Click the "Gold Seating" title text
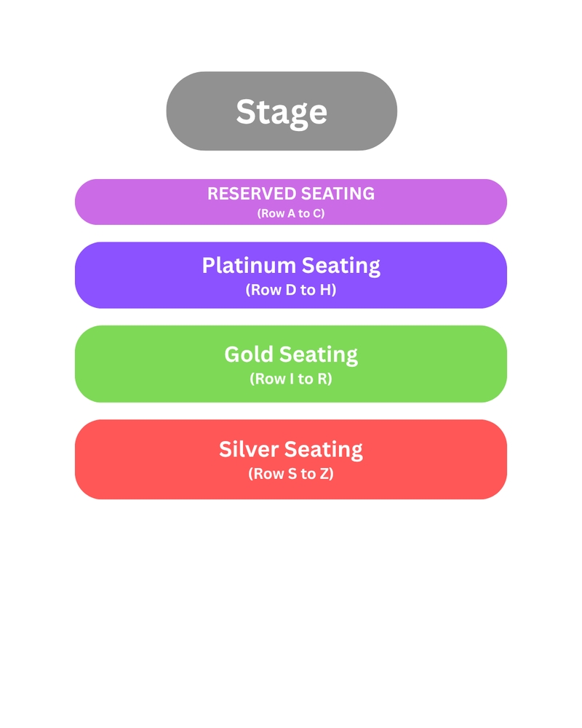The width and height of the screenshot is (582, 728). (291, 355)
